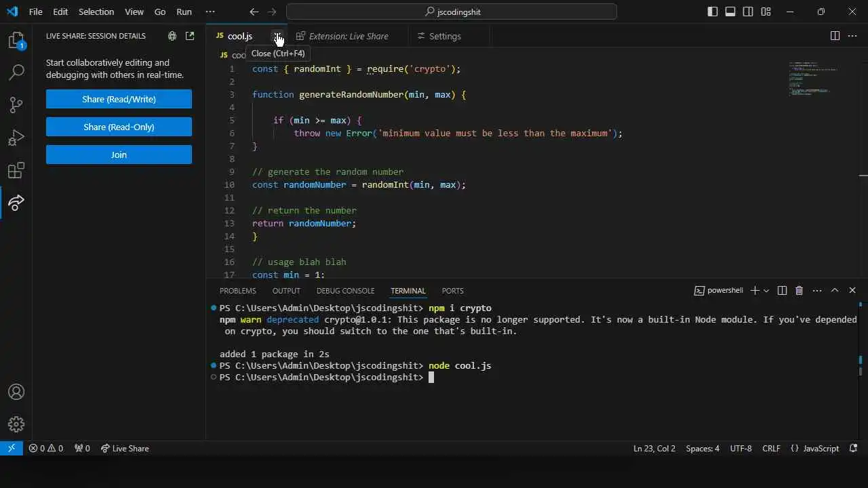
Task: Open the View menu
Action: click(x=134, y=12)
